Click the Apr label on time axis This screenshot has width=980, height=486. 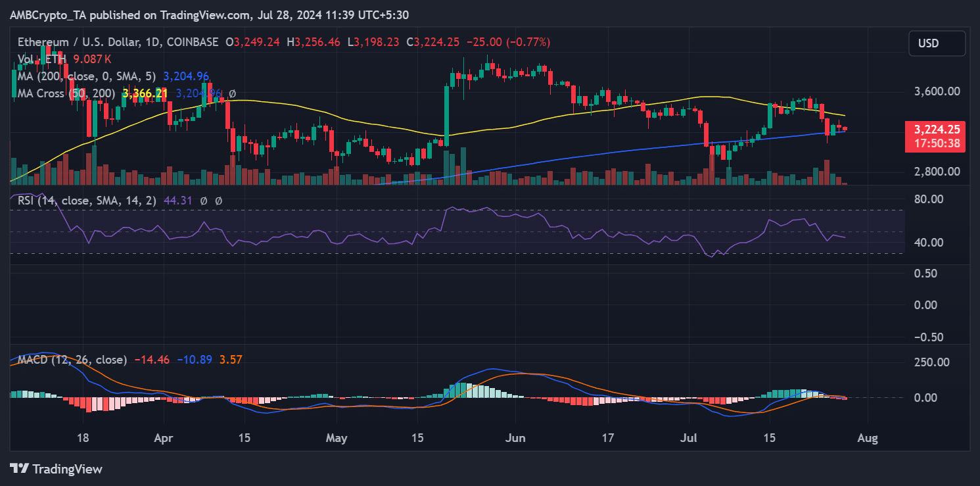[x=163, y=437]
